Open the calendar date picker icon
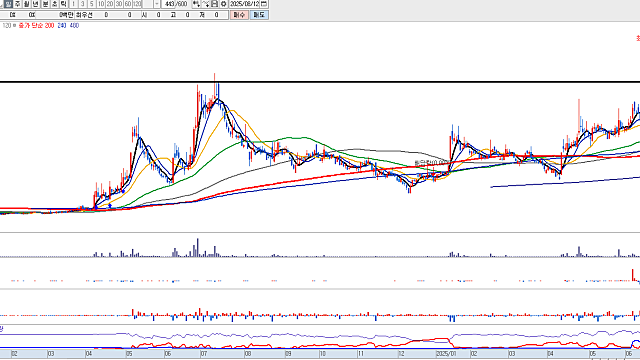This screenshot has width=640, height=360. tap(264, 4)
